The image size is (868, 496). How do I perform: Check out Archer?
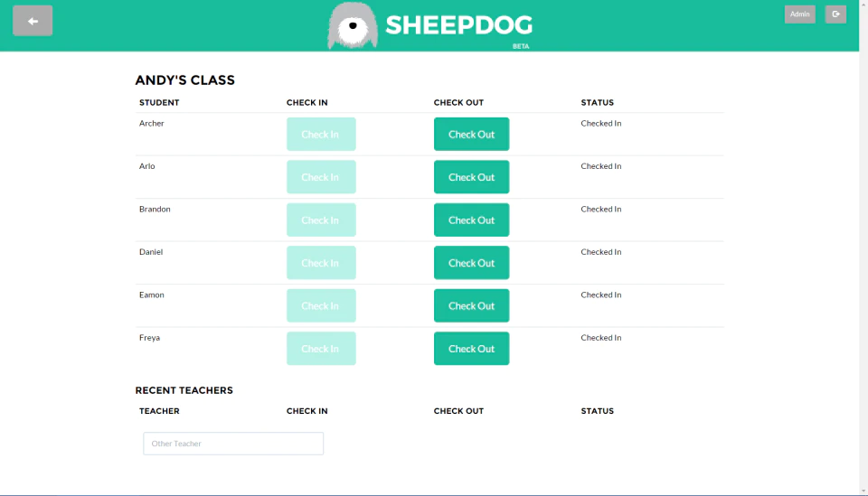pos(471,134)
